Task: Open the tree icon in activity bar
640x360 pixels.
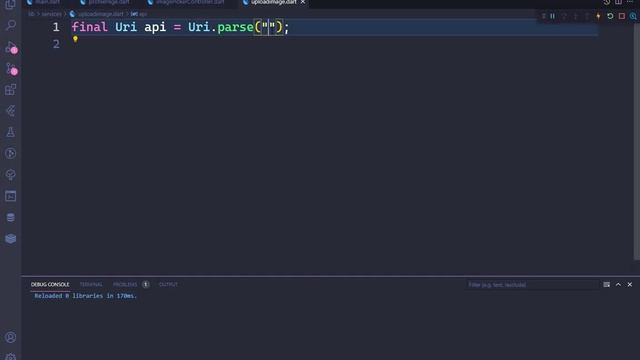Action: 11,175
